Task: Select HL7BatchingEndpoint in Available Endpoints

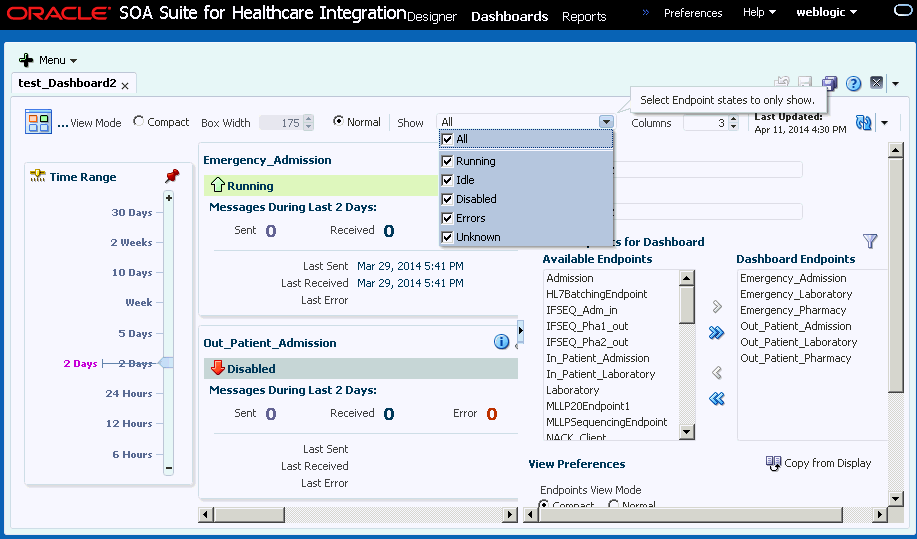Action: pos(597,294)
